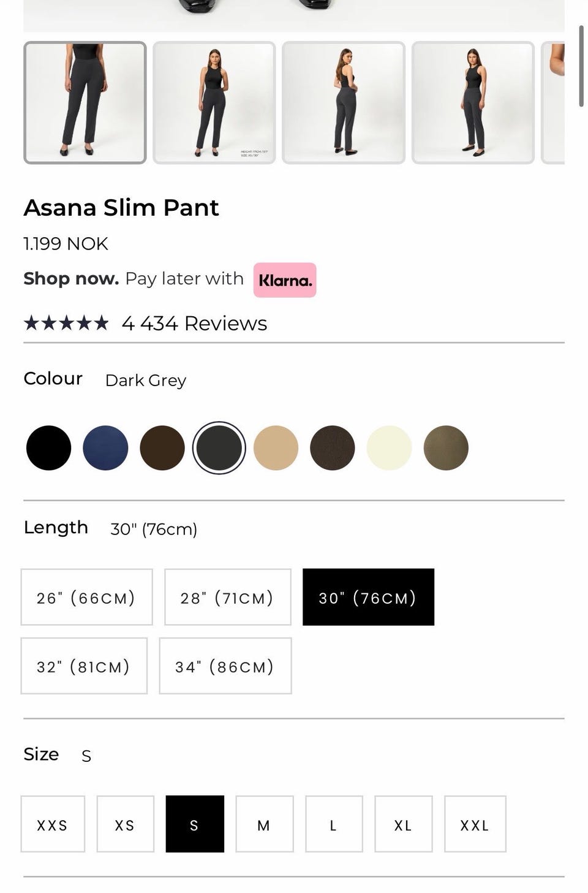Select size XXL button
Image resolution: width=588 pixels, height=893 pixels.
click(475, 824)
